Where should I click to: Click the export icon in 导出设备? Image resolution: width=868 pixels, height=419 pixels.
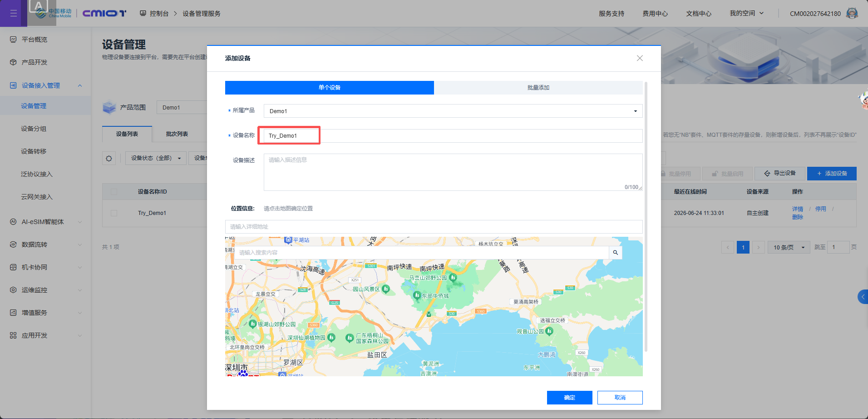point(767,174)
